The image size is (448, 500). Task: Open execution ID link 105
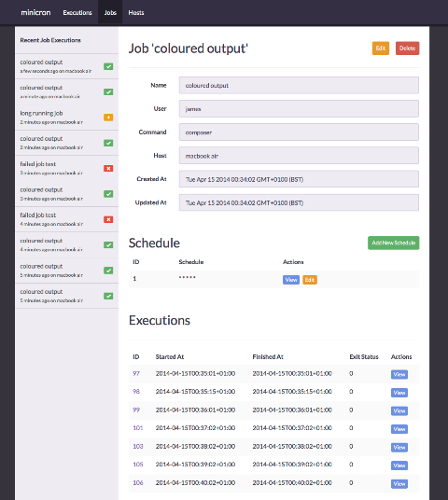[x=138, y=465]
